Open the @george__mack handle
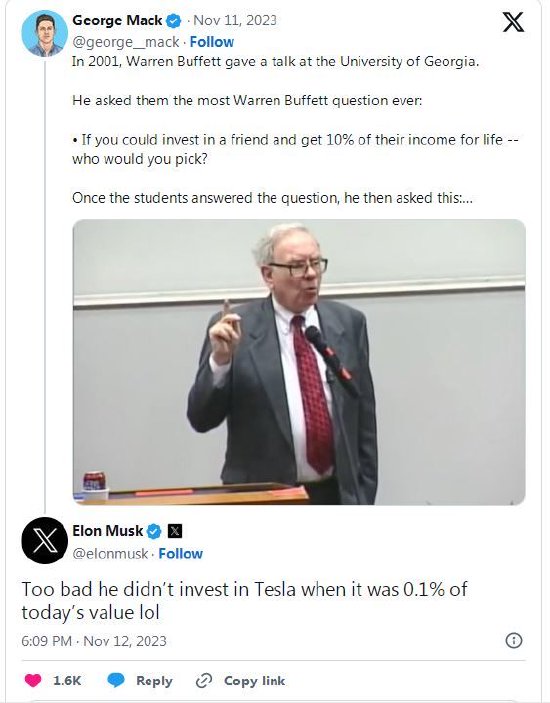The width and height of the screenshot is (550, 703). [126, 42]
